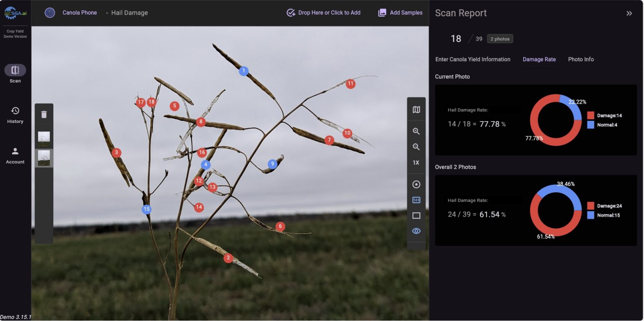Zoom in on the canola photo

tap(416, 131)
